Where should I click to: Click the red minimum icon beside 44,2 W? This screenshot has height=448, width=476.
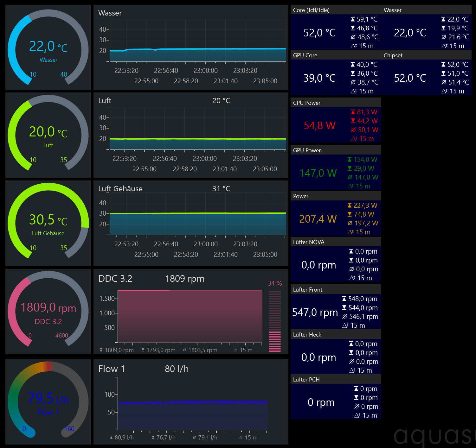click(x=353, y=121)
